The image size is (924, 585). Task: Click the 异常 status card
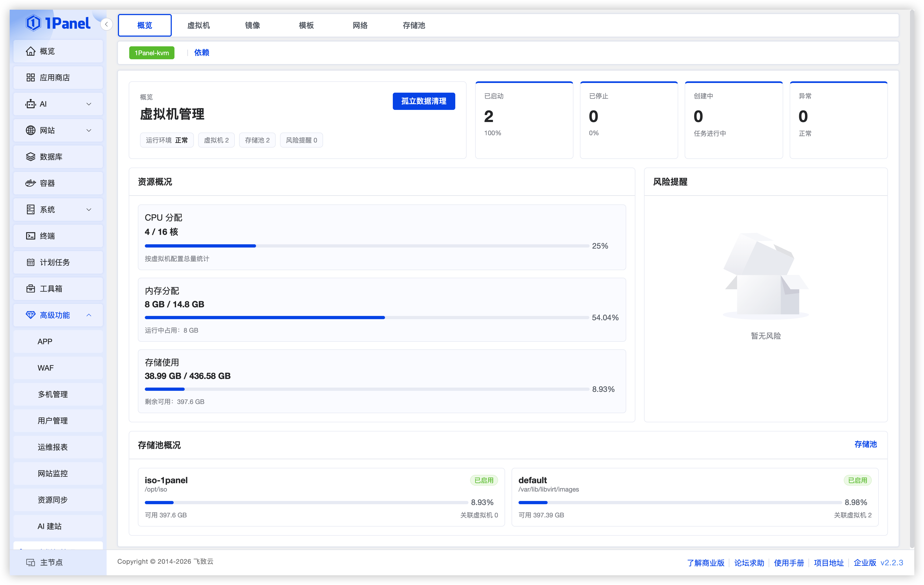click(x=838, y=120)
